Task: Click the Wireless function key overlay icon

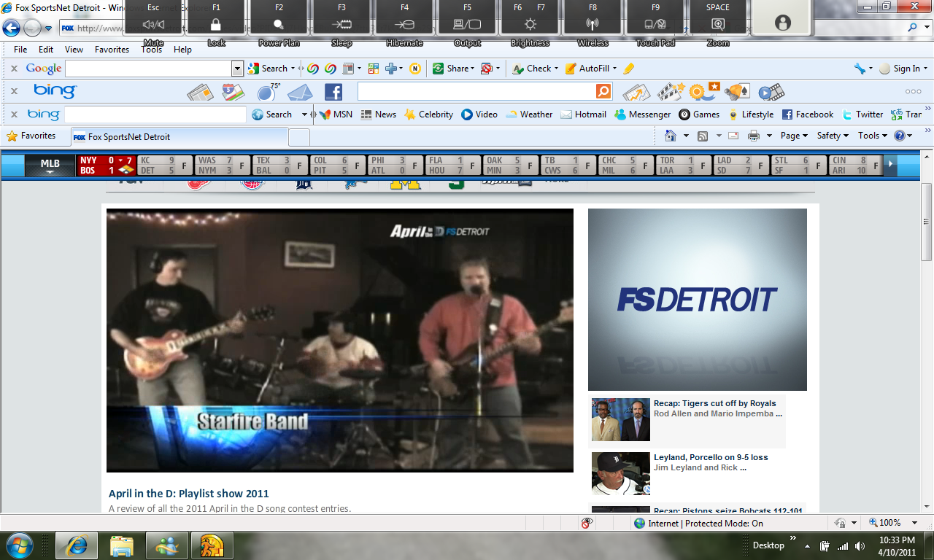Action: (593, 24)
